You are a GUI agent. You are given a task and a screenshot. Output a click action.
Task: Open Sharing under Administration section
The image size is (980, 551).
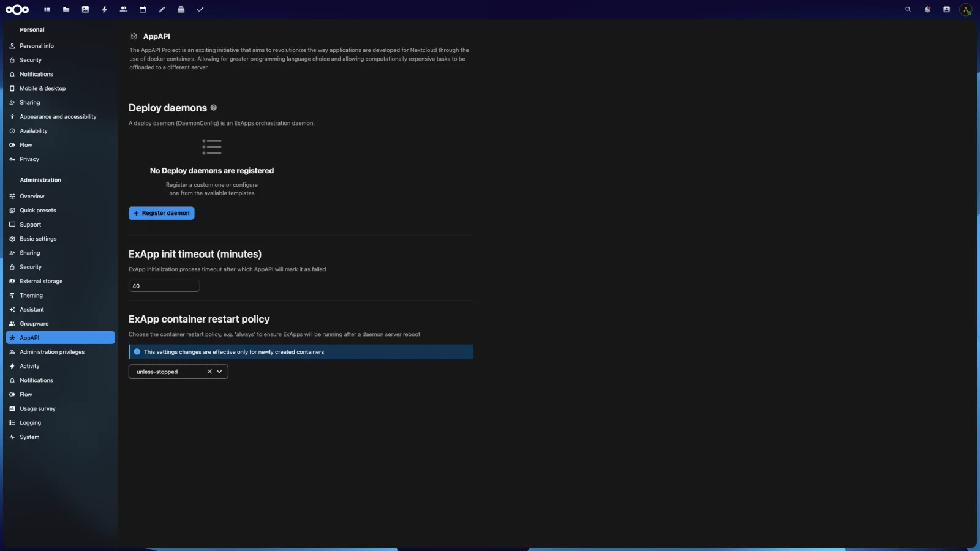point(61,253)
